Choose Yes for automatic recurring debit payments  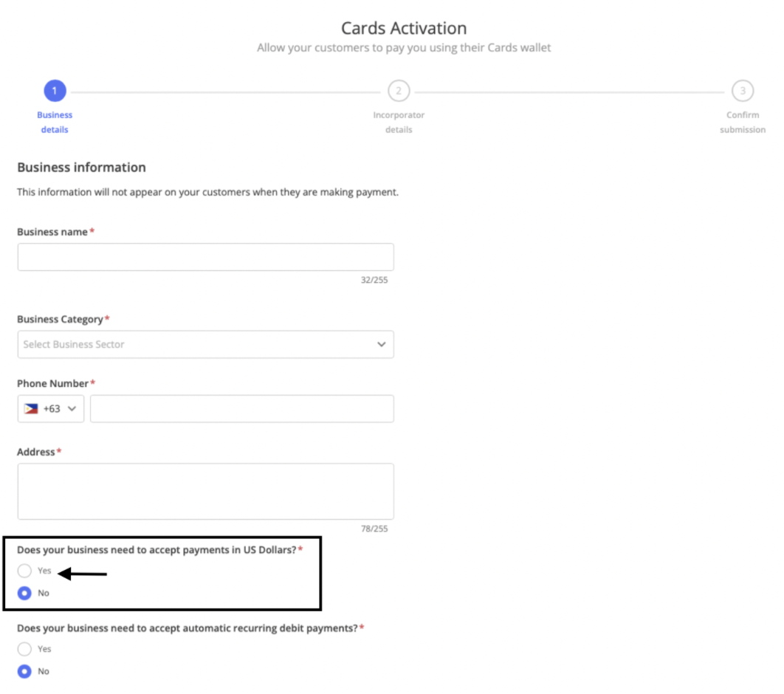coord(25,649)
